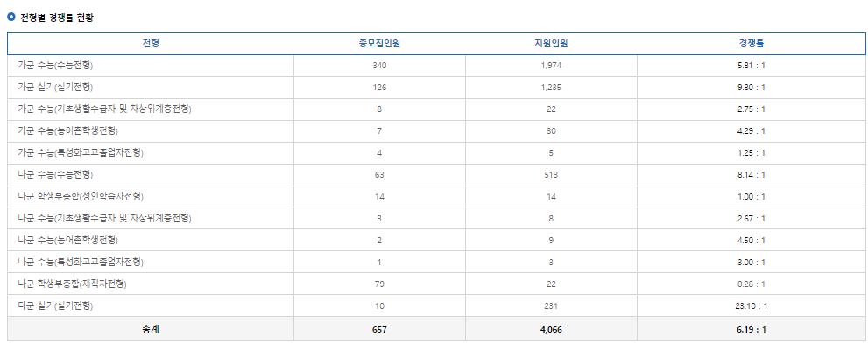Select the 나군 수능(농어촌학생전형) row label
The width and height of the screenshot is (868, 344).
click(68, 240)
